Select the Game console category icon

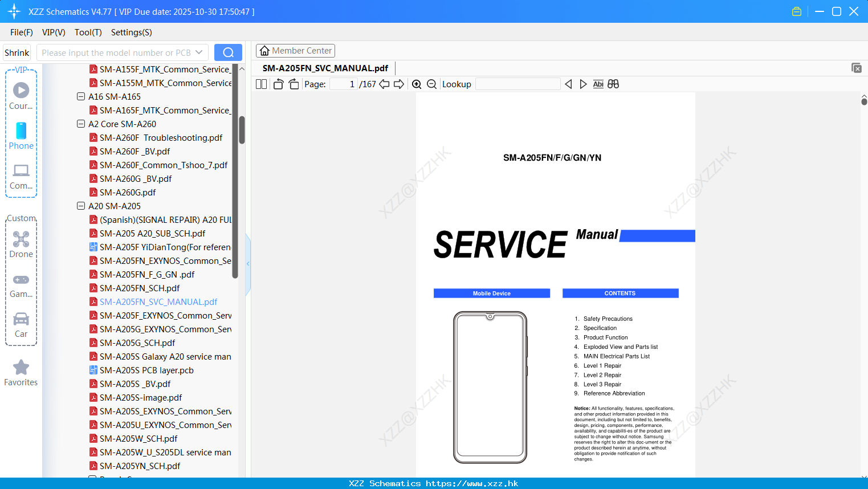click(x=21, y=279)
